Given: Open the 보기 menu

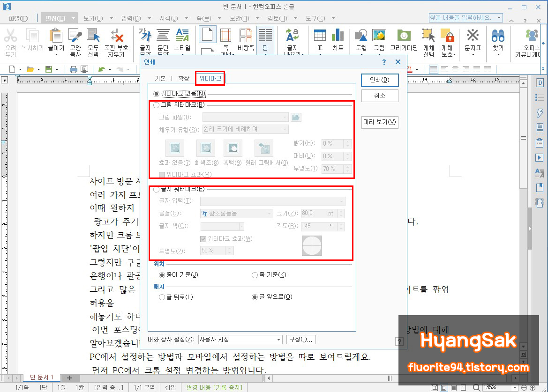Looking at the screenshot, I should (x=93, y=18).
